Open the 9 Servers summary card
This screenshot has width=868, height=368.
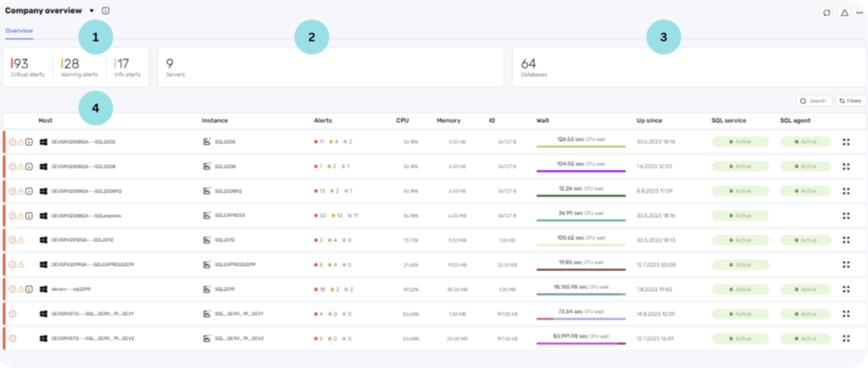tap(331, 67)
